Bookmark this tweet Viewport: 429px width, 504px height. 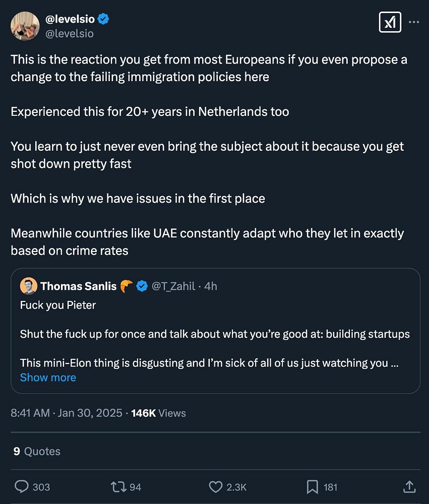click(x=313, y=486)
